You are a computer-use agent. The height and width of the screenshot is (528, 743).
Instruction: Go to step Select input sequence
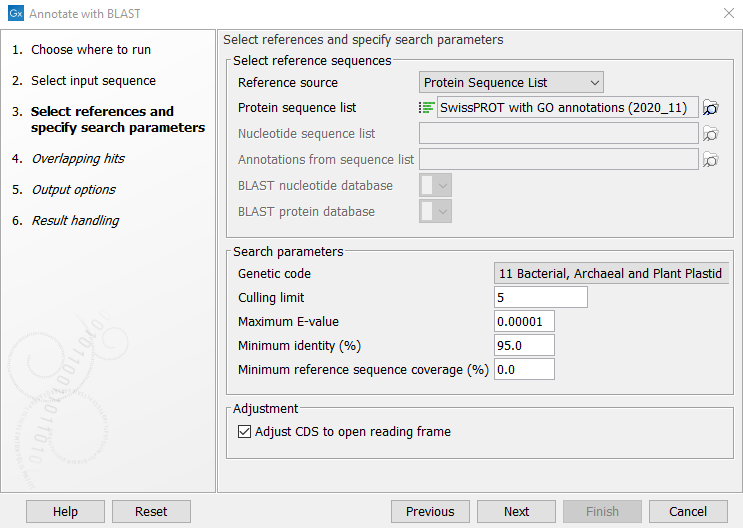click(x=93, y=80)
